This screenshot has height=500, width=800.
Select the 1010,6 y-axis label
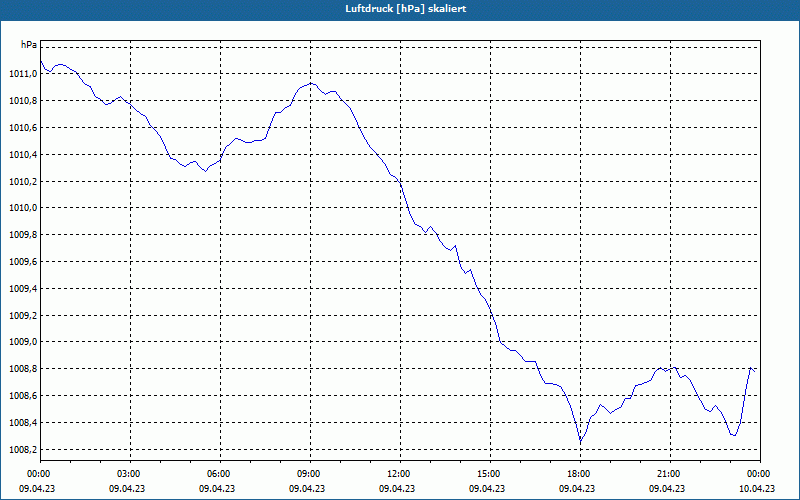pyautogui.click(x=23, y=128)
